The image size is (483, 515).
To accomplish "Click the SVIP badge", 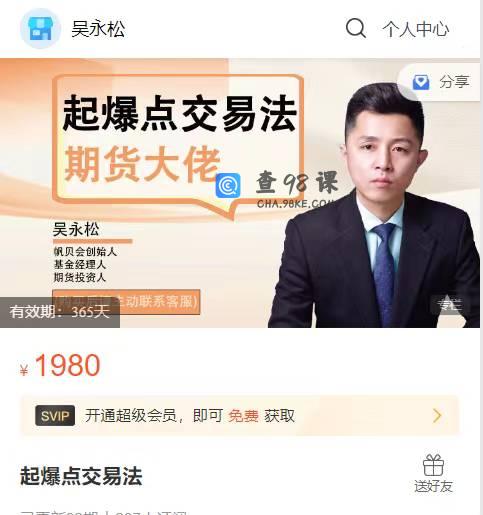I will (55, 416).
